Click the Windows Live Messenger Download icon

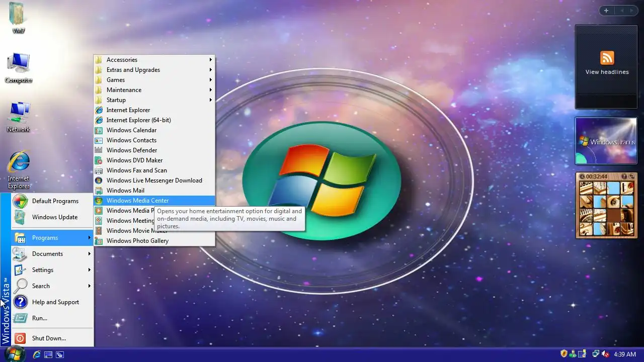tap(99, 180)
